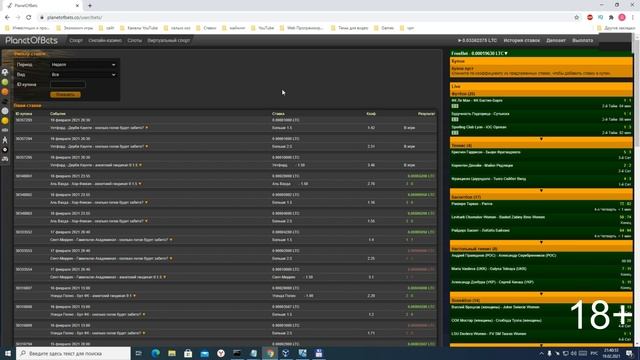Open the Windows Start menu

[x=8, y=353]
